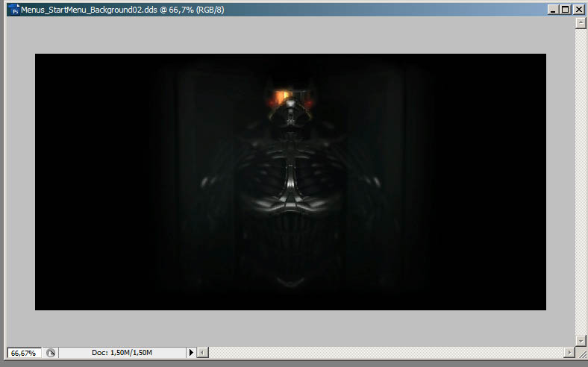The image size is (588, 367).
Task: Open the status bar options arrow menu
Action: coord(191,352)
